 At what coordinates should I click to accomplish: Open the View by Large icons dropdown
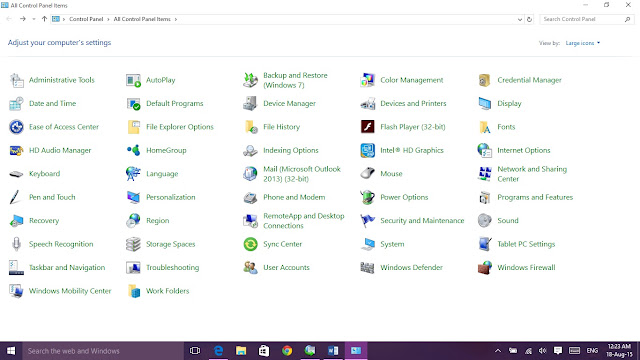pyautogui.click(x=582, y=43)
